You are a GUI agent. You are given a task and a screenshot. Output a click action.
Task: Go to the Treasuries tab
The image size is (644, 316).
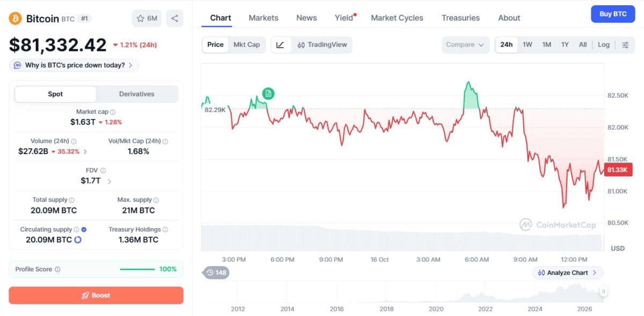[460, 18]
